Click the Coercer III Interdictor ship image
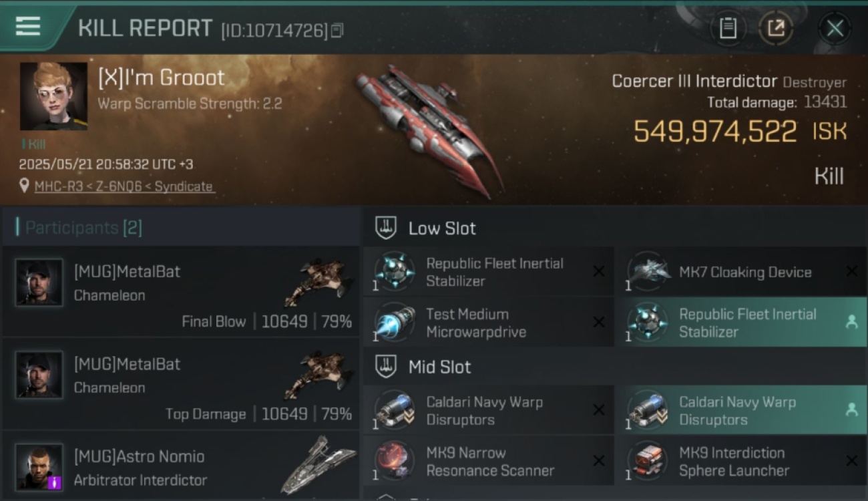The width and height of the screenshot is (868, 501). pos(427,129)
